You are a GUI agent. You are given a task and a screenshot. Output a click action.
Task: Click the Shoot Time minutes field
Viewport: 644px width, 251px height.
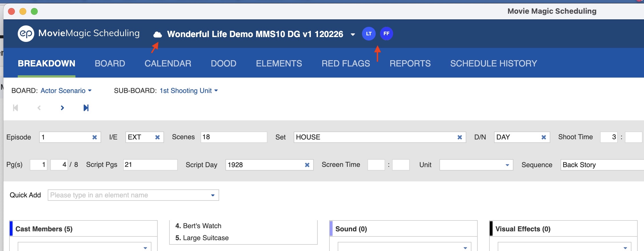[634, 137]
